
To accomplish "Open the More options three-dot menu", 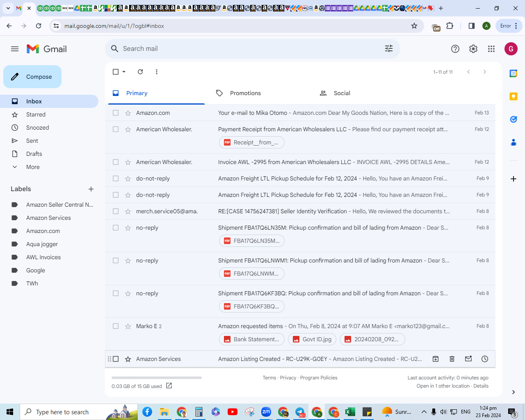I will [157, 72].
